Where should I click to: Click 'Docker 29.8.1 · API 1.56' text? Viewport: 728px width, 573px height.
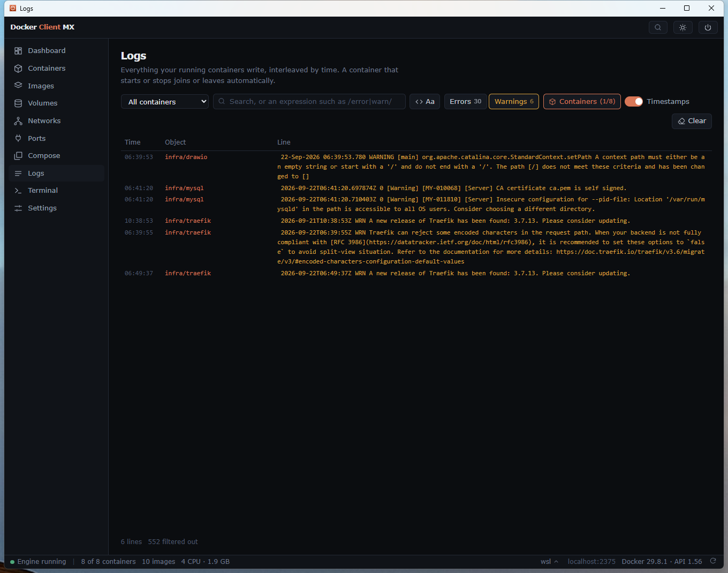tap(662, 562)
